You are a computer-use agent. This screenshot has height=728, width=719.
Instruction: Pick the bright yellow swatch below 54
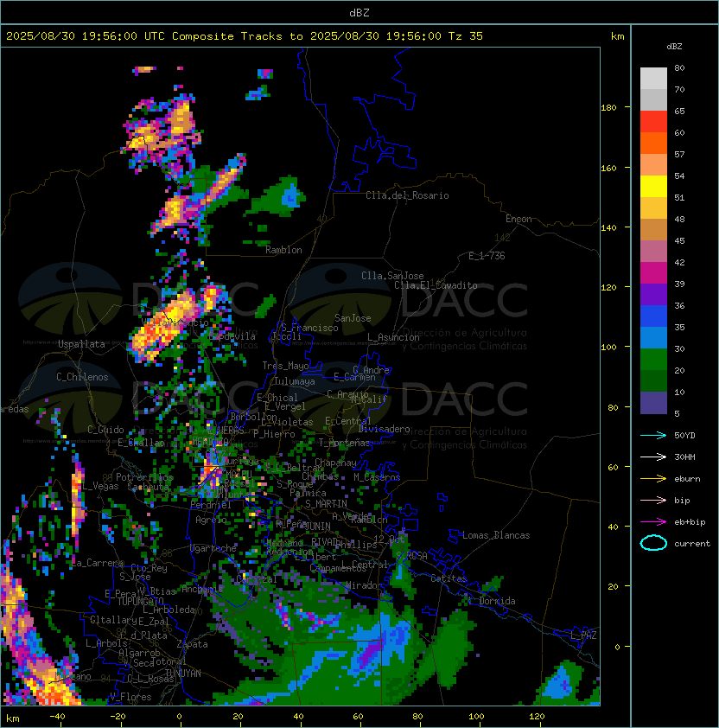pos(653,187)
